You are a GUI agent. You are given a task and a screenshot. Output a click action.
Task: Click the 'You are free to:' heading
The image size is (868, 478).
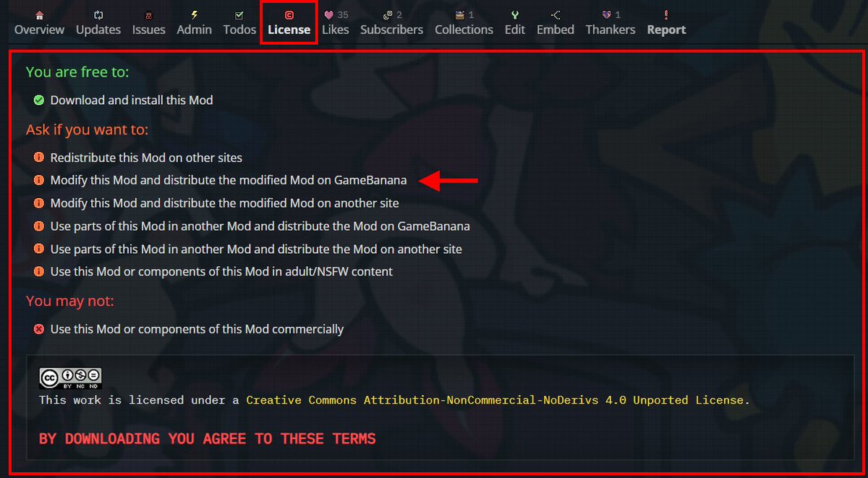click(x=77, y=72)
